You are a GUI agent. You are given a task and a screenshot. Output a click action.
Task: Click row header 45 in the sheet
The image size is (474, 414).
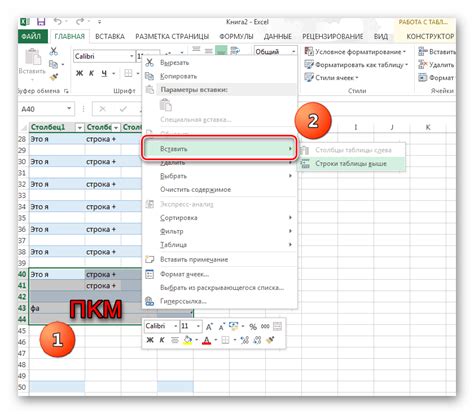(22, 331)
